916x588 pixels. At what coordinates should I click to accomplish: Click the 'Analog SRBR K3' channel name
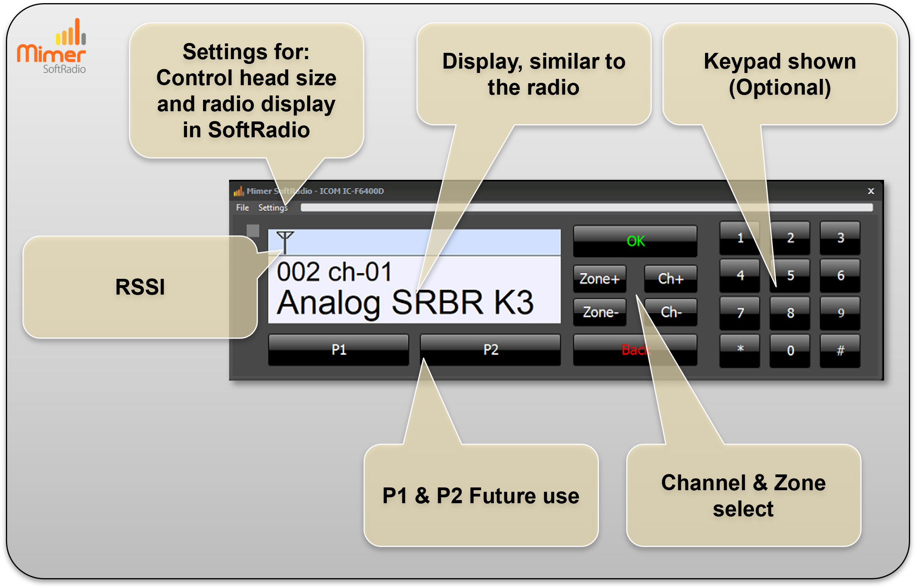pos(405,303)
